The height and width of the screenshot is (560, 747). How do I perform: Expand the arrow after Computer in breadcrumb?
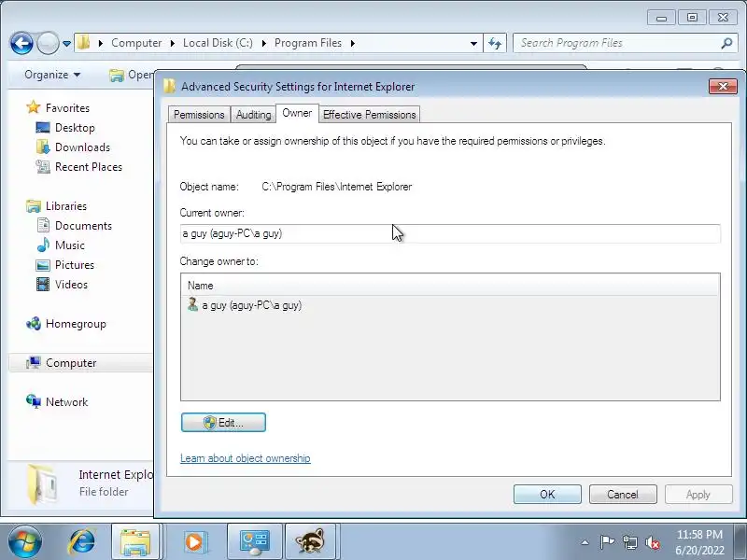172,43
